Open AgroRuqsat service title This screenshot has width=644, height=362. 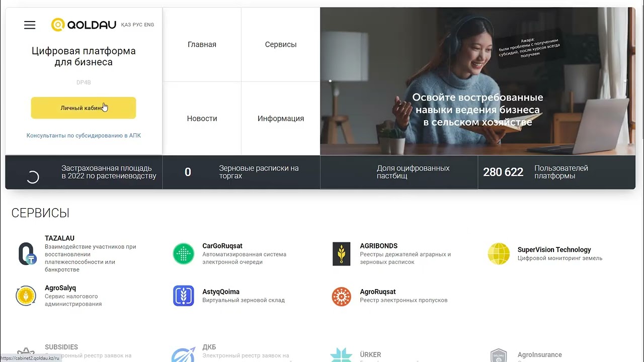pyautogui.click(x=378, y=292)
